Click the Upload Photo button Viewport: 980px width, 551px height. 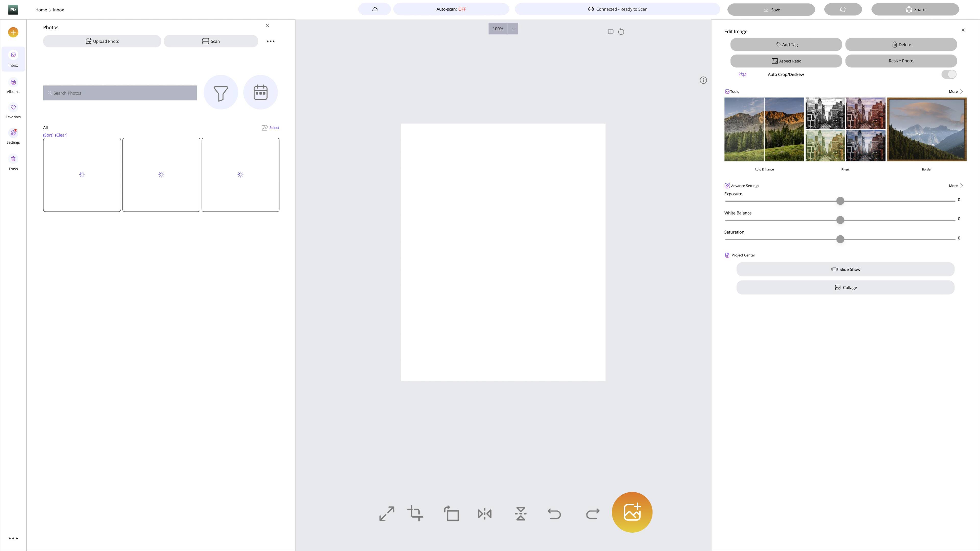(102, 41)
